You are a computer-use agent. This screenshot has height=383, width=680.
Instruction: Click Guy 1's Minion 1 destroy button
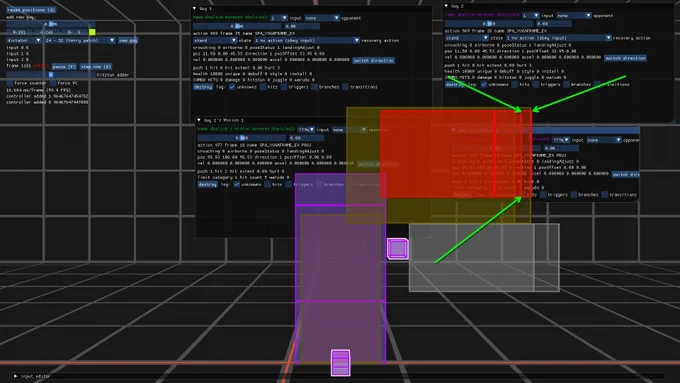207,184
